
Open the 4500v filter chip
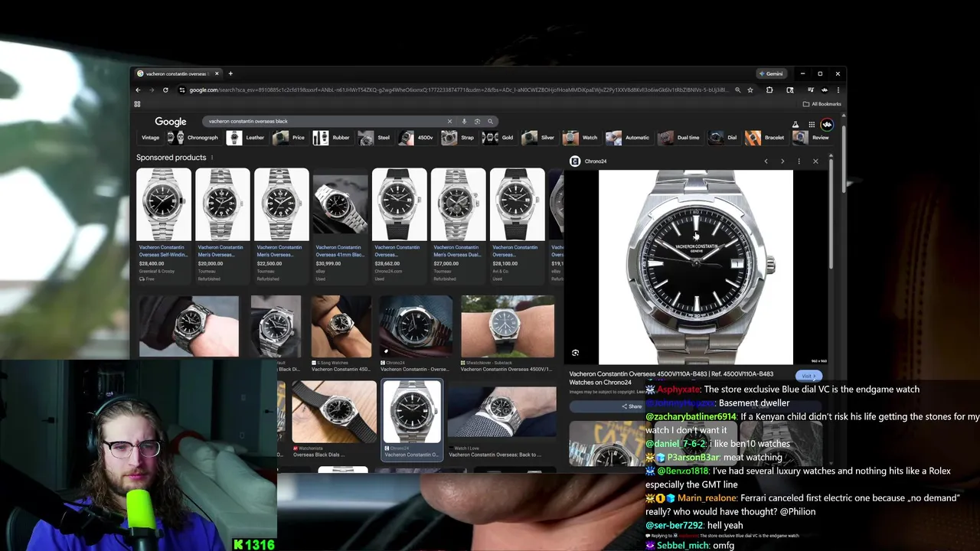point(416,138)
